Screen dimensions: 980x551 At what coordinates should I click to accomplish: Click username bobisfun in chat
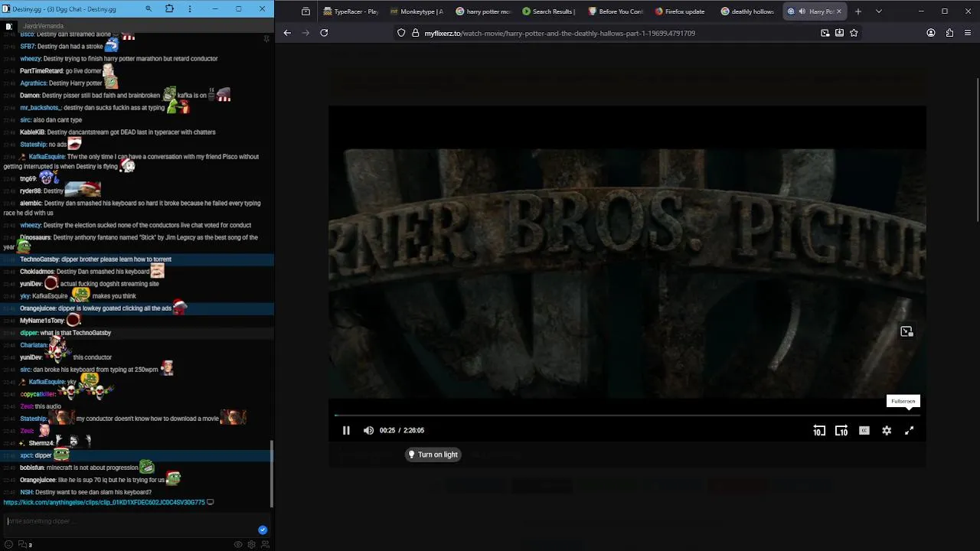pos(32,468)
